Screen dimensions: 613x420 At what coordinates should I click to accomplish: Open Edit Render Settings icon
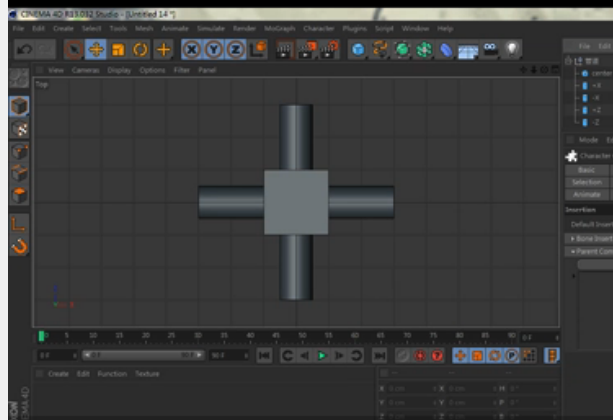pyautogui.click(x=329, y=50)
